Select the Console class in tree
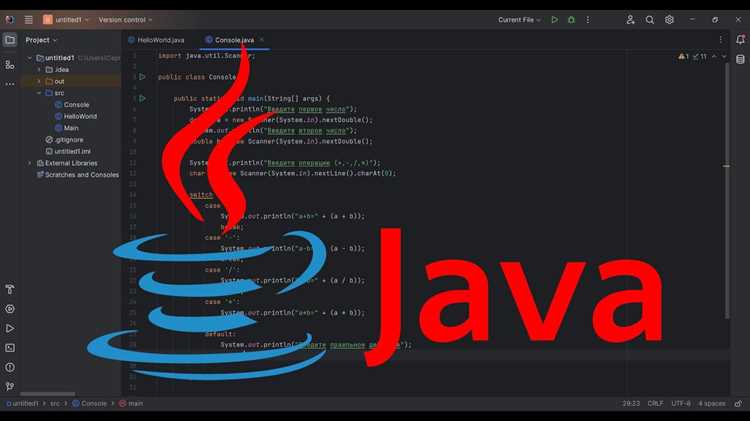Viewport: 750px width, 421px height. (x=72, y=105)
